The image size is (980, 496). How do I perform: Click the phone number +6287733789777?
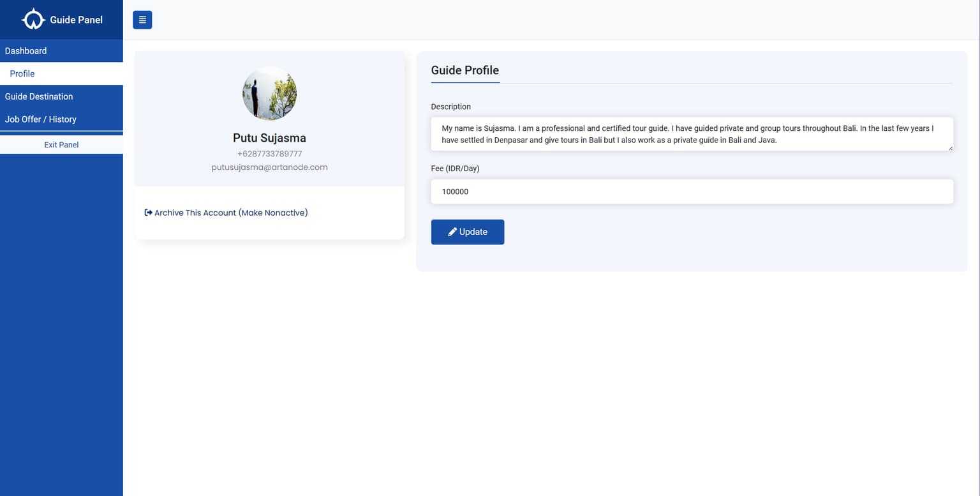pos(269,153)
